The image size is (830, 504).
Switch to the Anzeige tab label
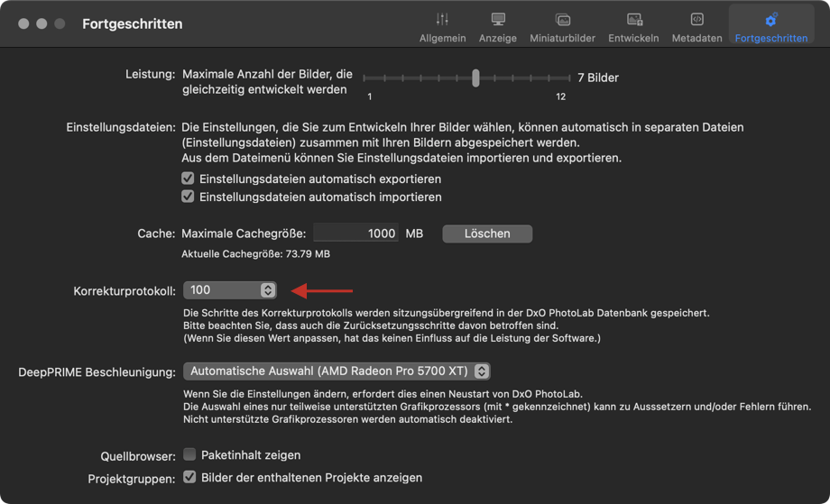click(498, 38)
